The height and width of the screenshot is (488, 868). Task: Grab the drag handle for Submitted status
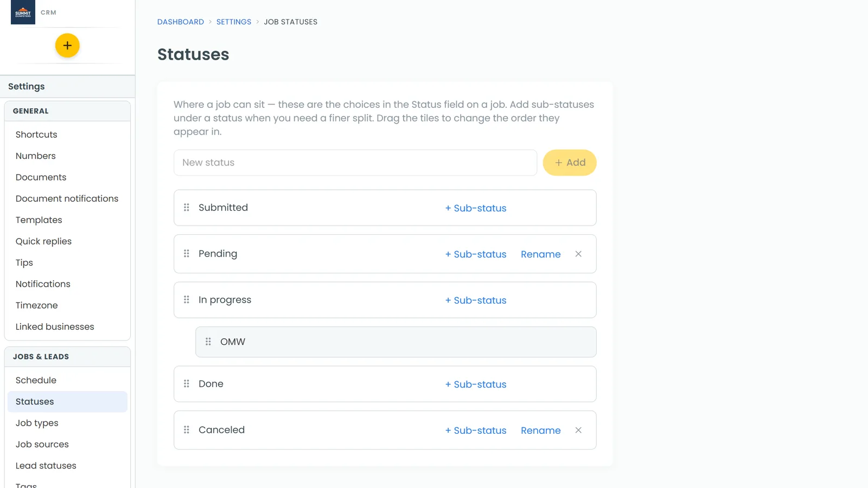(x=187, y=207)
